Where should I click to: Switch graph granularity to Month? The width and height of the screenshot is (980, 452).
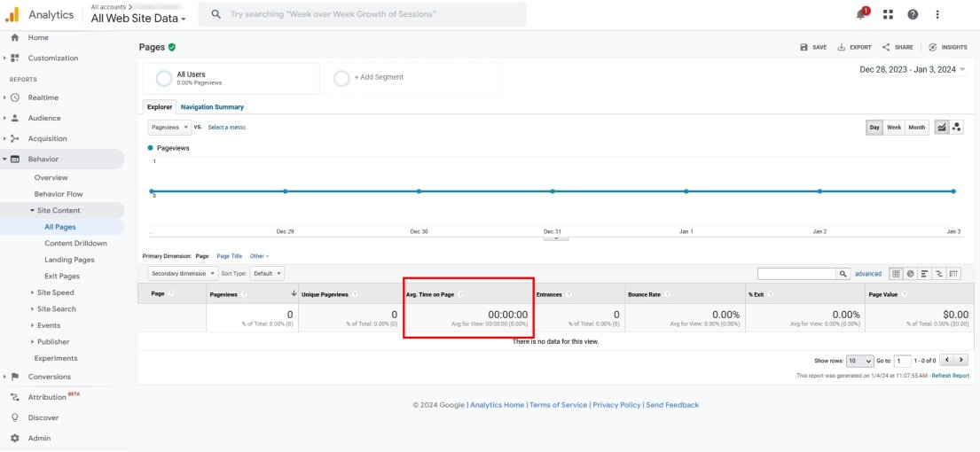(916, 128)
